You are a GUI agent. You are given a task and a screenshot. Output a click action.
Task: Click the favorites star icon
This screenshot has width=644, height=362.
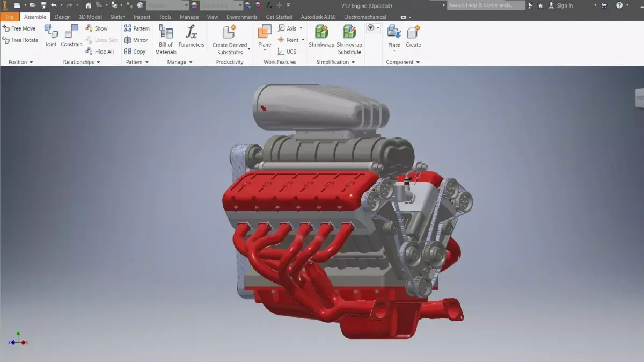[540, 5]
